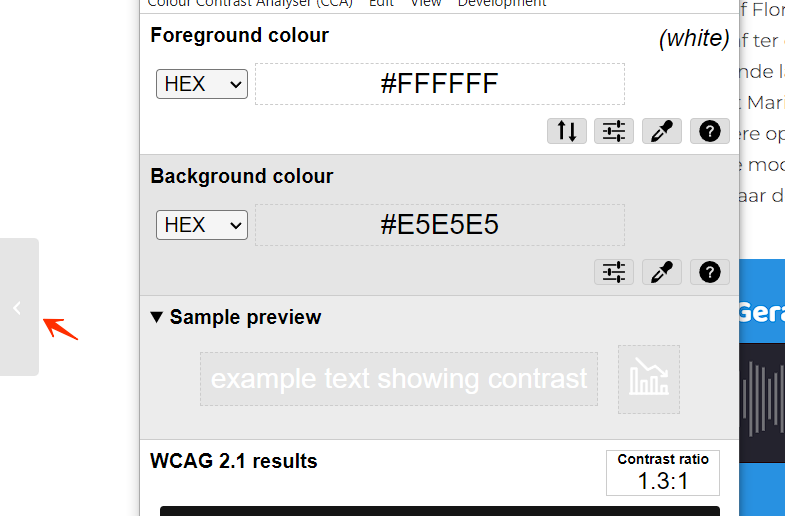Open foreground HEX format dropdown

[x=201, y=84]
